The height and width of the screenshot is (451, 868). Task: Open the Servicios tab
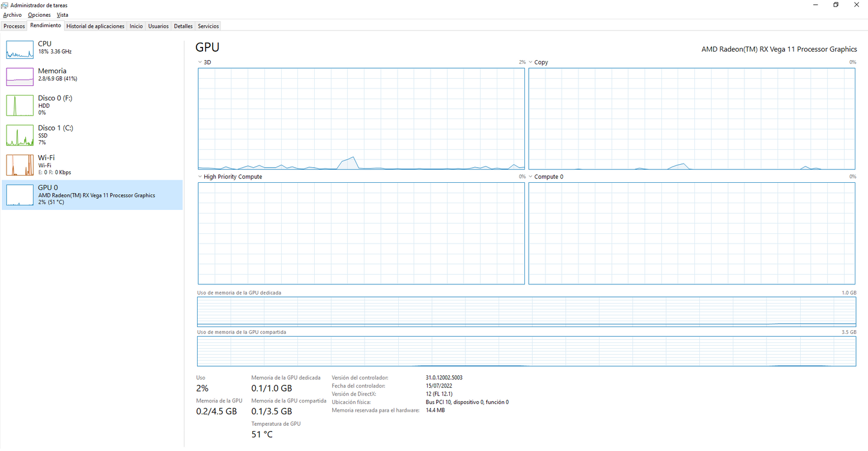208,26
